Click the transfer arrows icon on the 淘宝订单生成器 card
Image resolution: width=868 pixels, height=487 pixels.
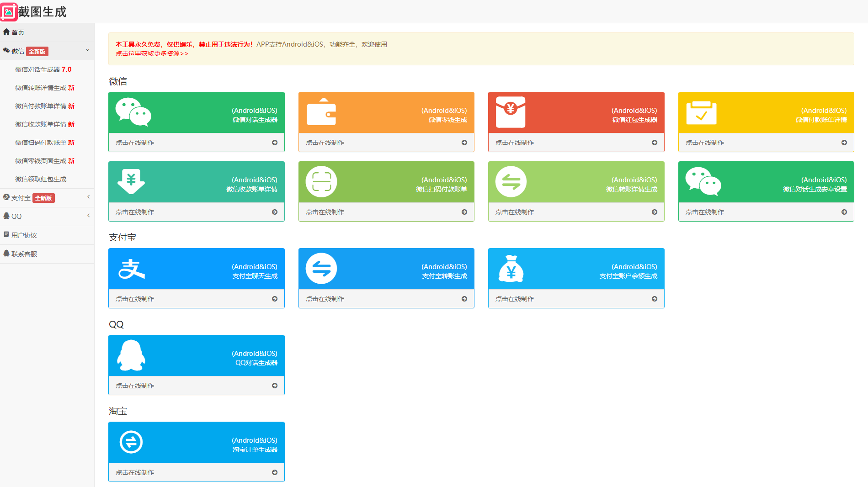point(131,442)
